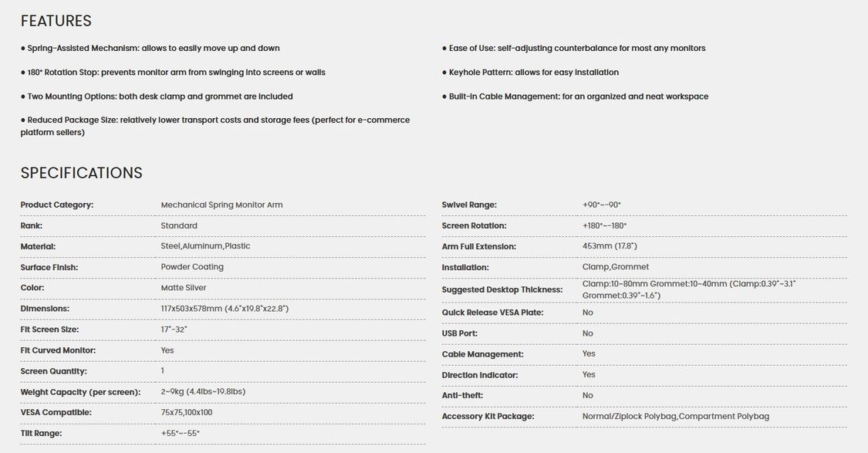The width and height of the screenshot is (868, 453).
Task: Click the Ease of Use feature bullet
Action: pos(573,48)
